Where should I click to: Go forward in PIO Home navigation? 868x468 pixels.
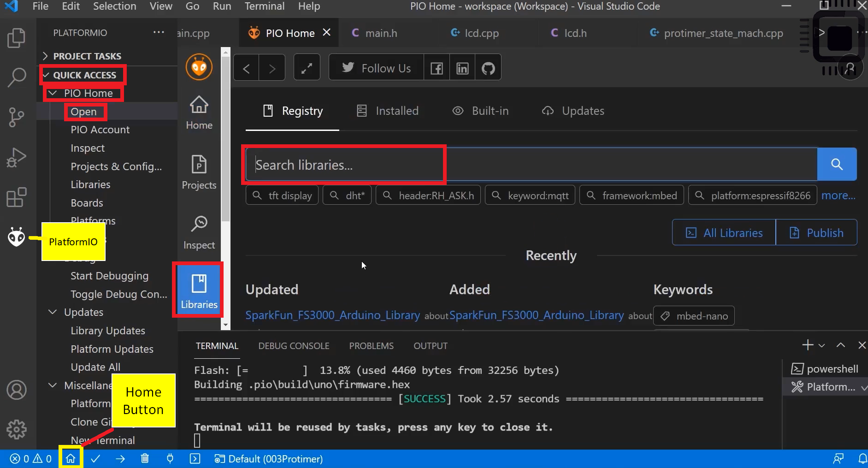[272, 68]
